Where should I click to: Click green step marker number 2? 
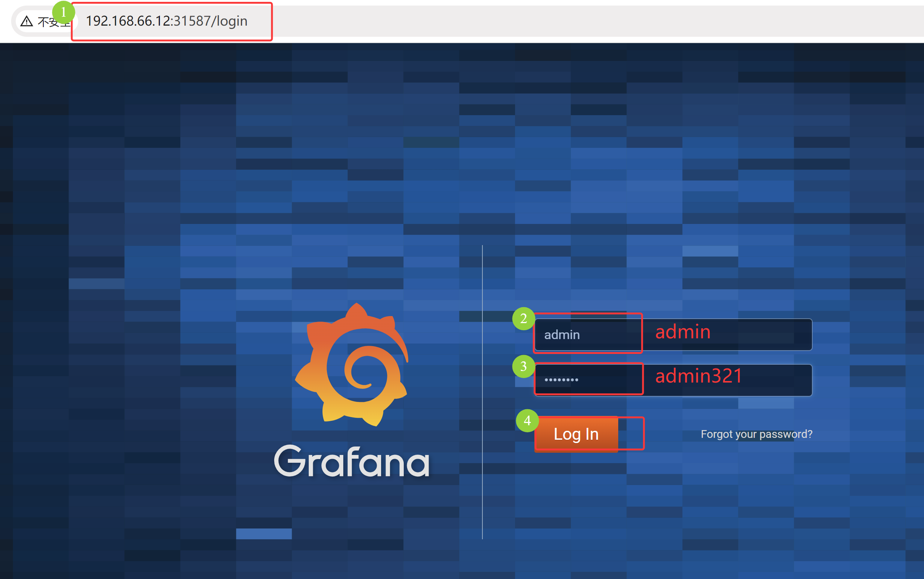point(523,319)
